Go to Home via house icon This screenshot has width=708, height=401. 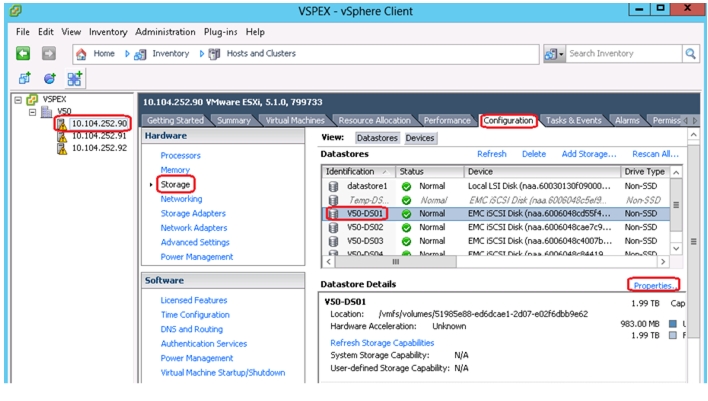(x=81, y=54)
